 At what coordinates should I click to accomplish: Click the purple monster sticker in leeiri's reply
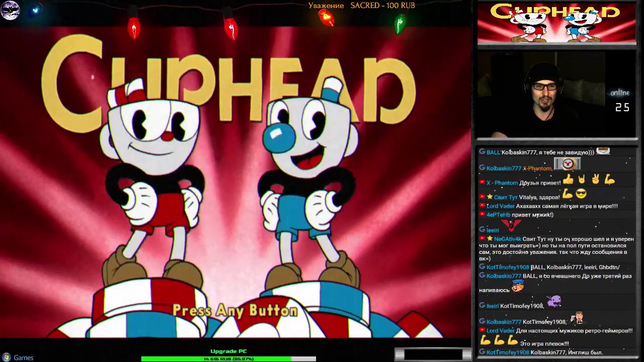point(554,301)
